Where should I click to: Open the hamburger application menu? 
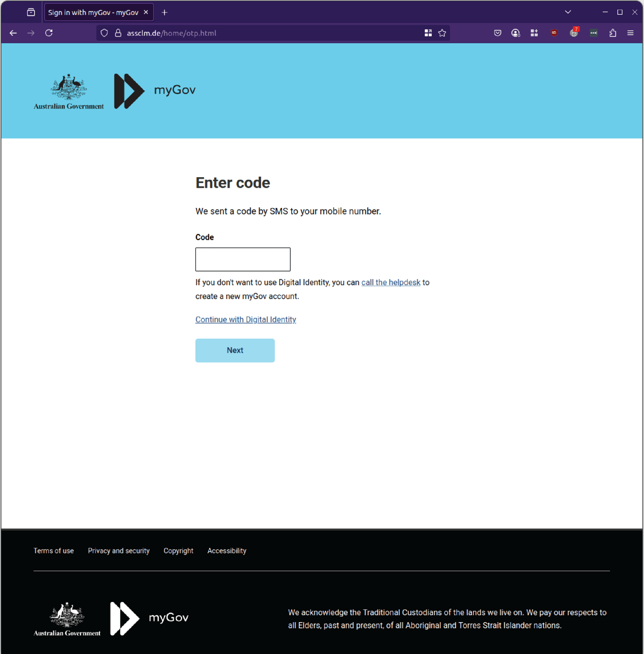(631, 33)
